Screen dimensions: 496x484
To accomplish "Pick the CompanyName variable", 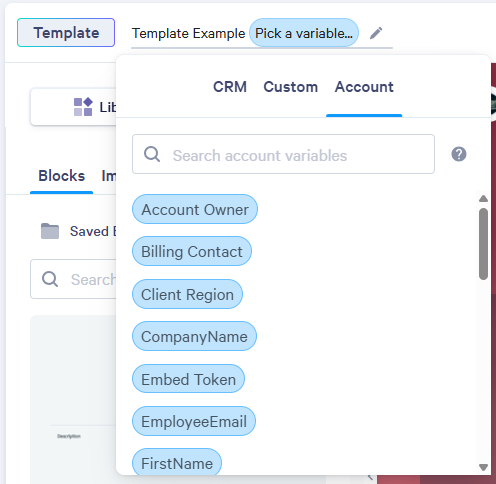I will point(194,336).
